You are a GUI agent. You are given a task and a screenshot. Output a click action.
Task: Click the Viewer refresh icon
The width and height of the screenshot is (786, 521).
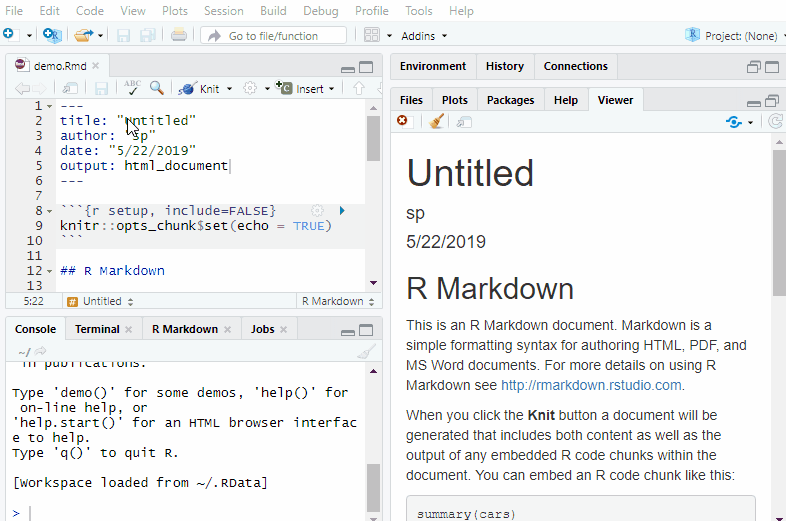pos(775,121)
